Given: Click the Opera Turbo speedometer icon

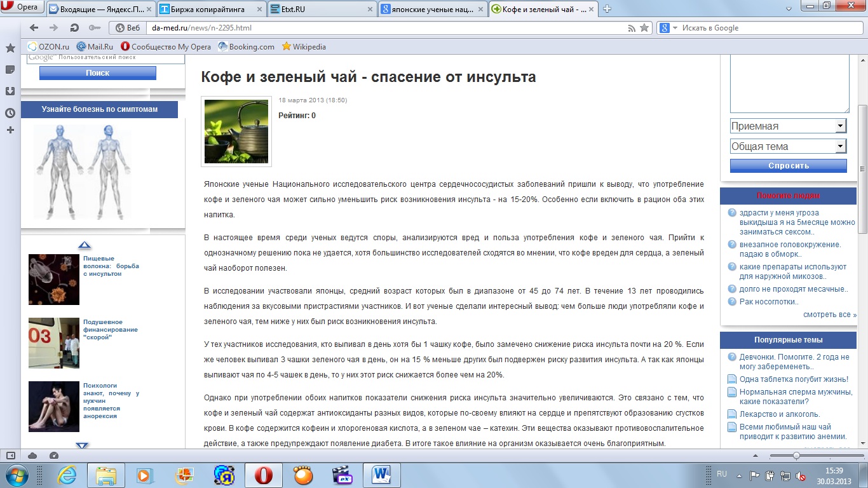Looking at the screenshot, I should [x=53, y=456].
